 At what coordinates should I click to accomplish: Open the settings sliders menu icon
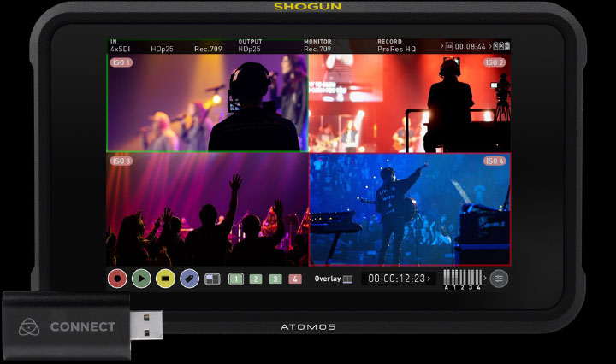click(499, 279)
